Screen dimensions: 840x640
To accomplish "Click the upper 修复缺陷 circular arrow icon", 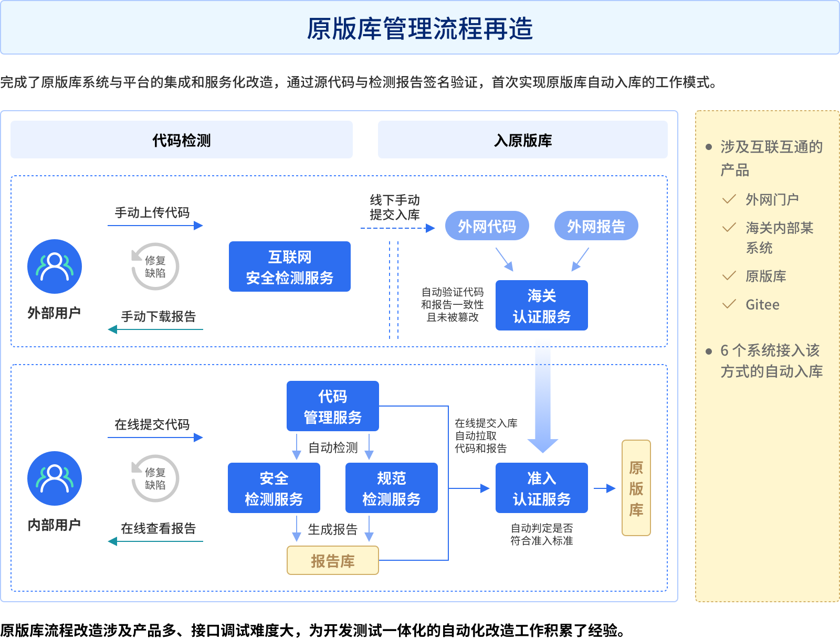I will (155, 266).
